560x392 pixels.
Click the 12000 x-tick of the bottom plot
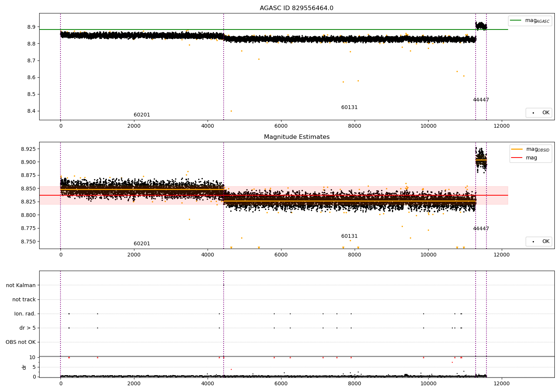pyautogui.click(x=501, y=384)
